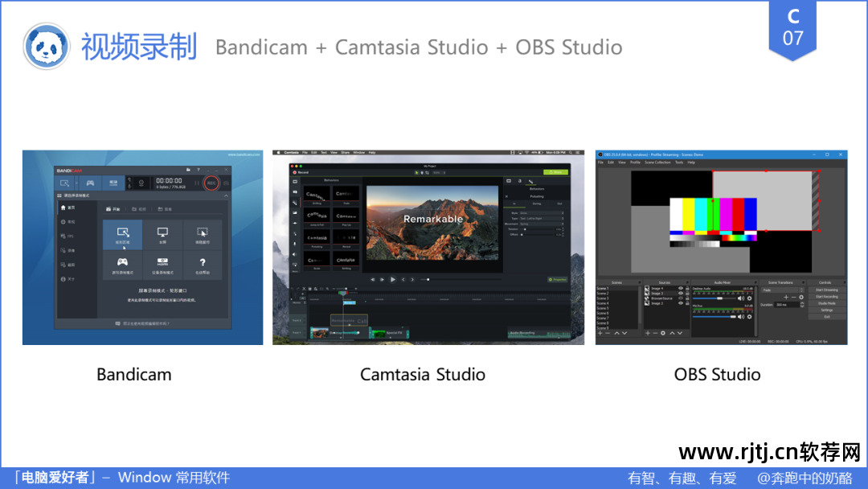Choose Bandicam's HDMI device recording mode tile
Screen dimensions: 868x489
coord(162,265)
